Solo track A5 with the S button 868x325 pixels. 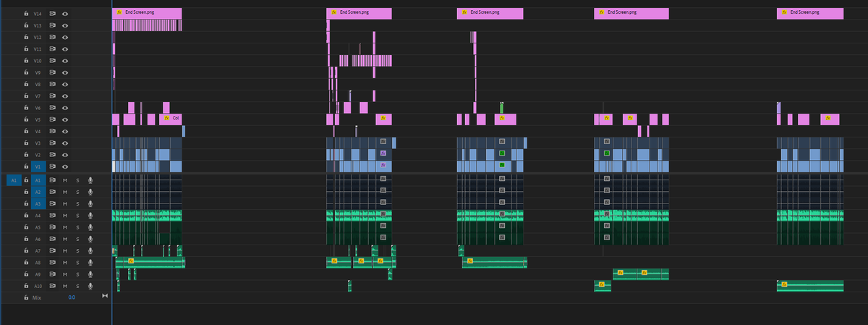click(77, 227)
